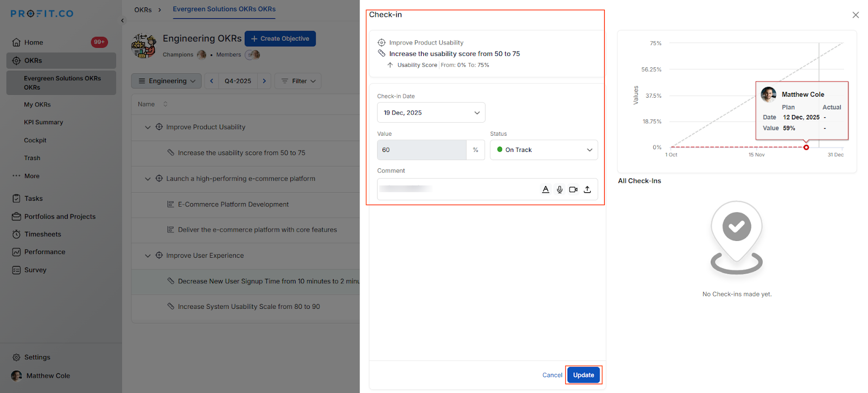The image size is (868, 393).
Task: Open the Check-in Date dropdown
Action: pos(431,112)
